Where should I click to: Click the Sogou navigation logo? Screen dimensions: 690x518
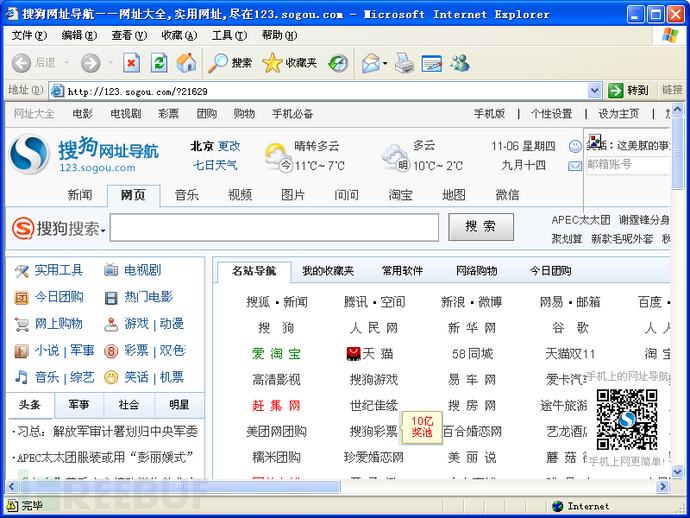(84, 154)
